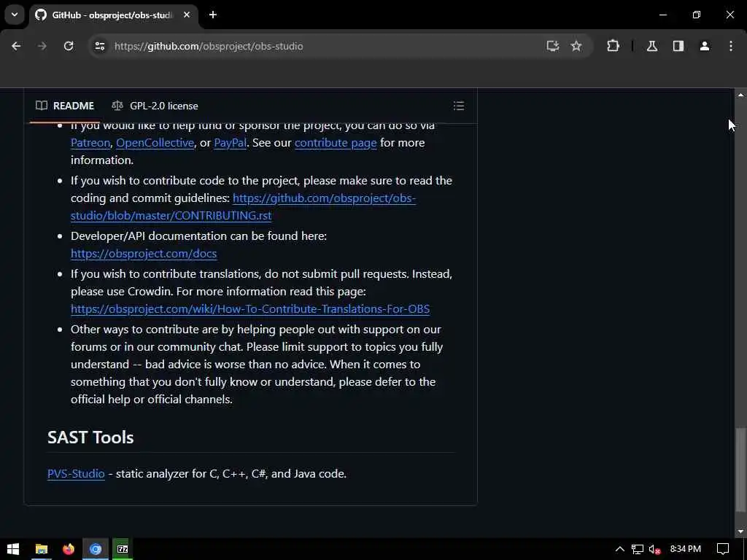Show hidden system tray icons
747x560 pixels.
click(620, 549)
